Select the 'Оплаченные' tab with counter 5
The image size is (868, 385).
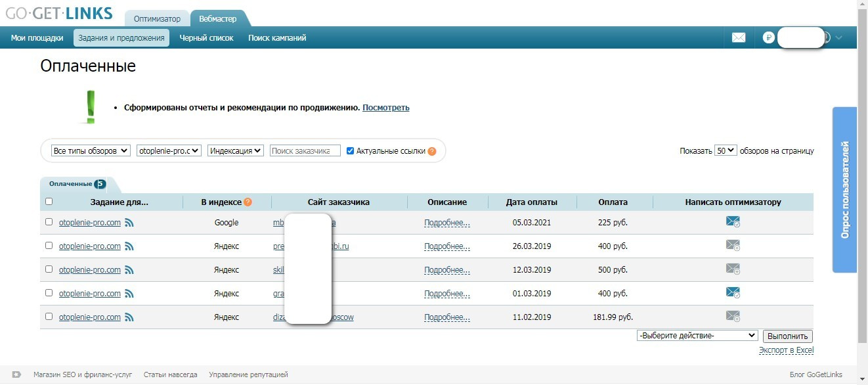(77, 184)
